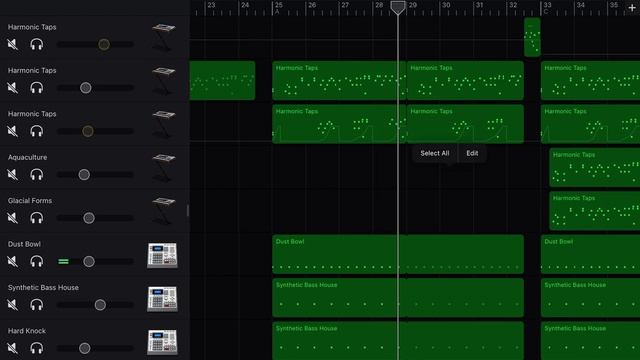Adjust the Dust Bowl volume slider
The width and height of the screenshot is (640, 360).
pyautogui.click(x=89, y=261)
